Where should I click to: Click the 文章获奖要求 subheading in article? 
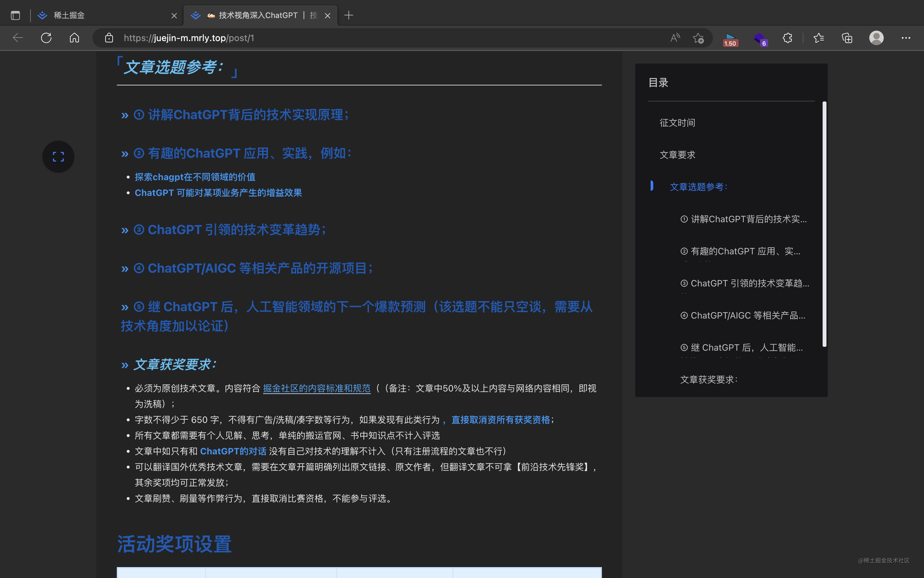point(175,364)
